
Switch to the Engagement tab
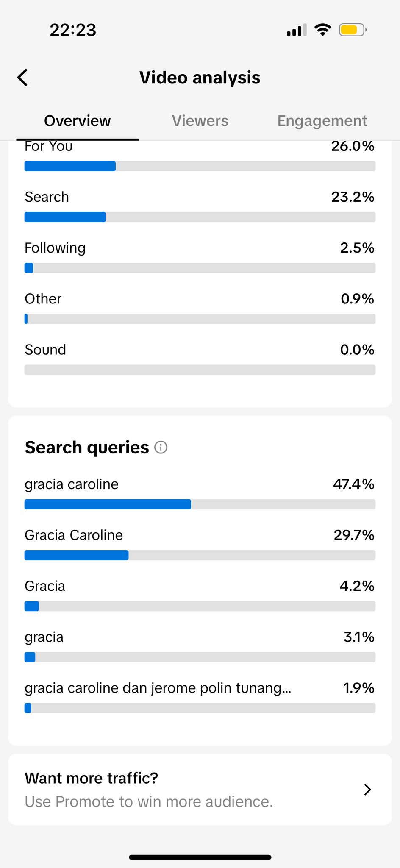(322, 121)
